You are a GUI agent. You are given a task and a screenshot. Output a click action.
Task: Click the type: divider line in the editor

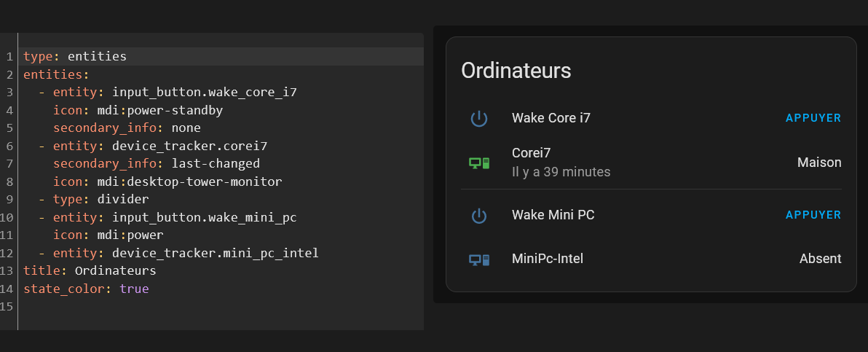click(x=93, y=199)
